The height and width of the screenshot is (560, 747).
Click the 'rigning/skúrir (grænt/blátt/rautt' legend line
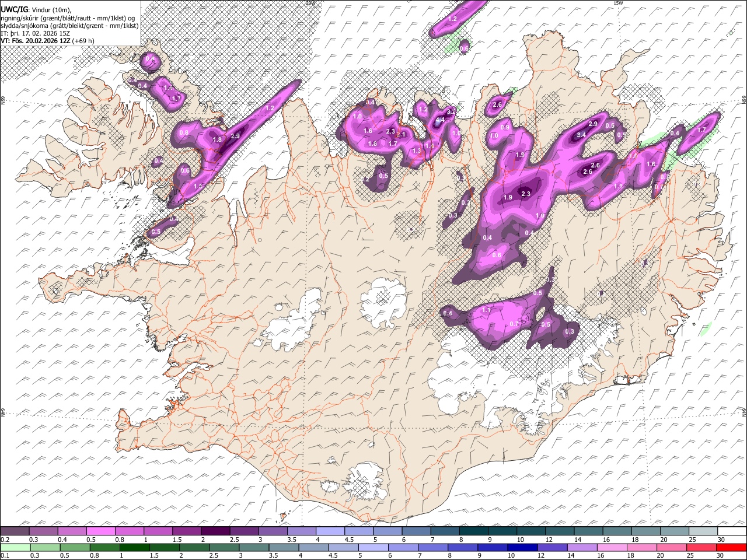click(x=67, y=18)
